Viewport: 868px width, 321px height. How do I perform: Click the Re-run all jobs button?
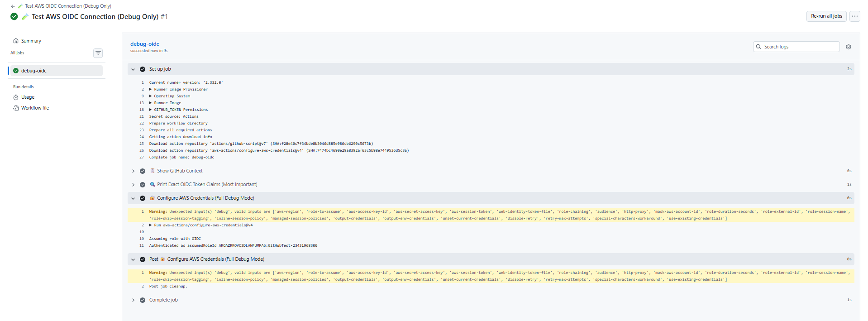click(x=826, y=16)
